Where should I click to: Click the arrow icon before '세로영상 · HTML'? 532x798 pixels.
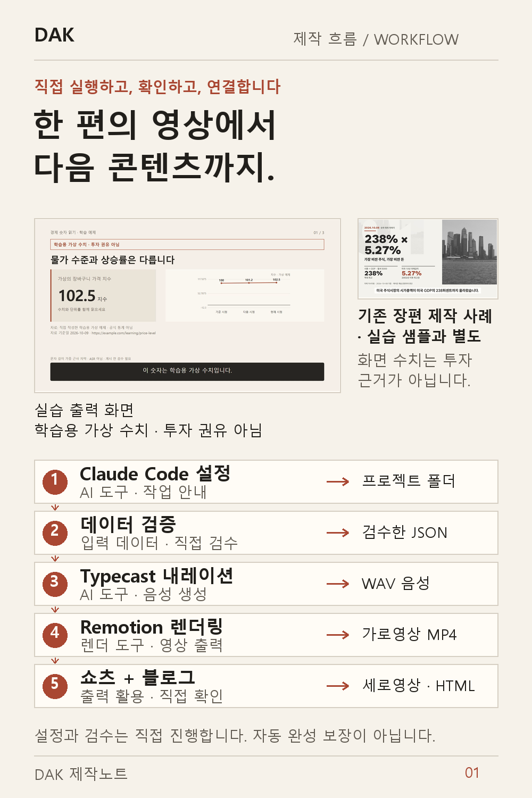pyautogui.click(x=338, y=686)
